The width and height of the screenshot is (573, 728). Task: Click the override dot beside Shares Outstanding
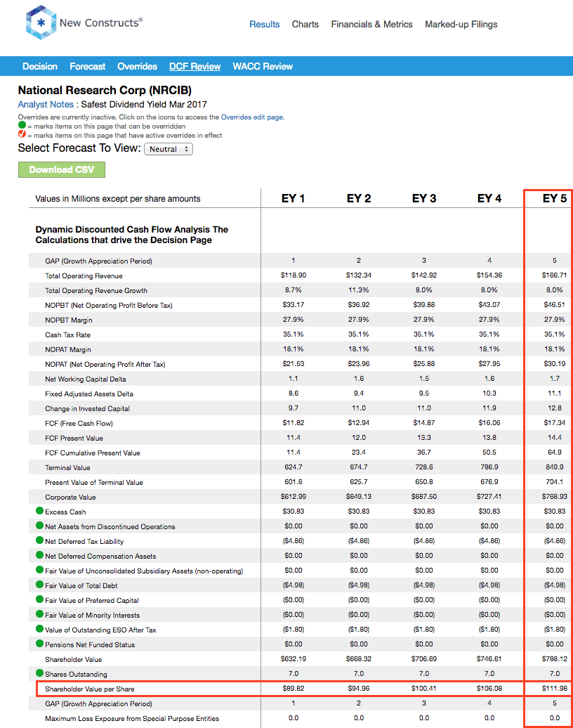[x=40, y=673]
